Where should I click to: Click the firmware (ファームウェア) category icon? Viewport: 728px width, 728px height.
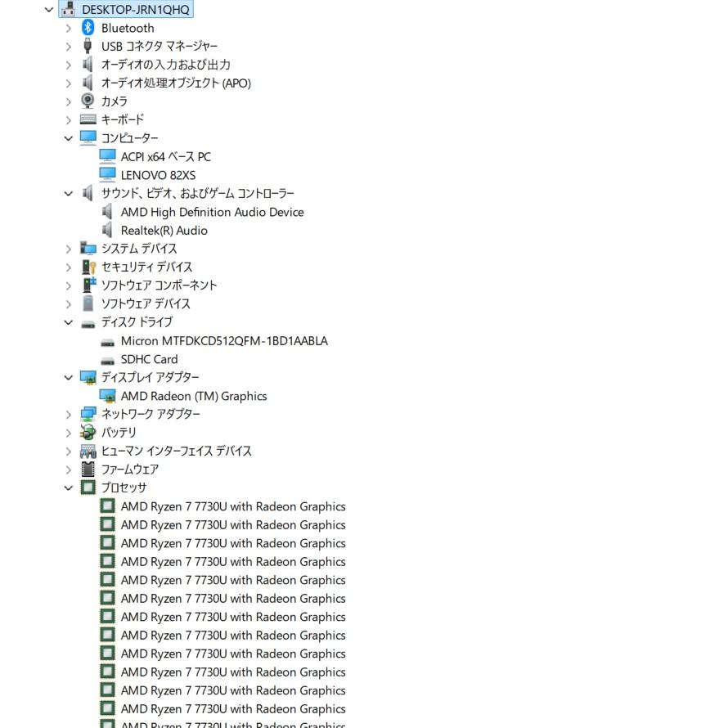88,469
